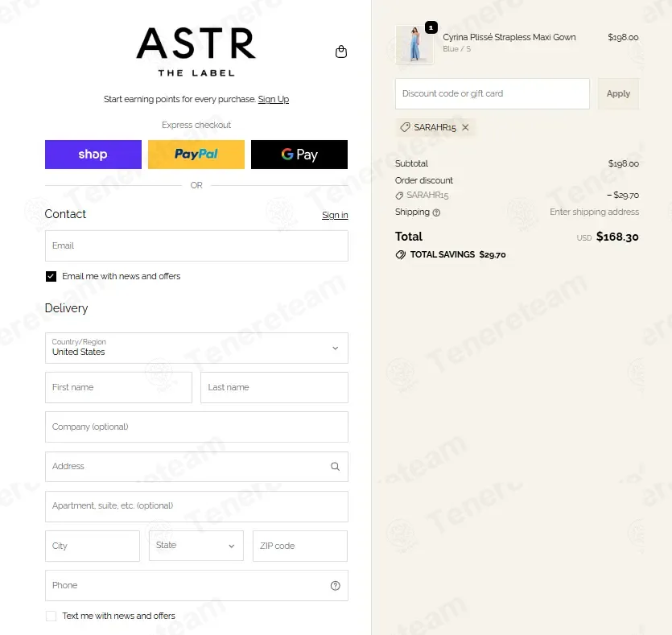This screenshot has height=635, width=672.
Task: Pay with PayPal express checkout
Action: tap(196, 155)
